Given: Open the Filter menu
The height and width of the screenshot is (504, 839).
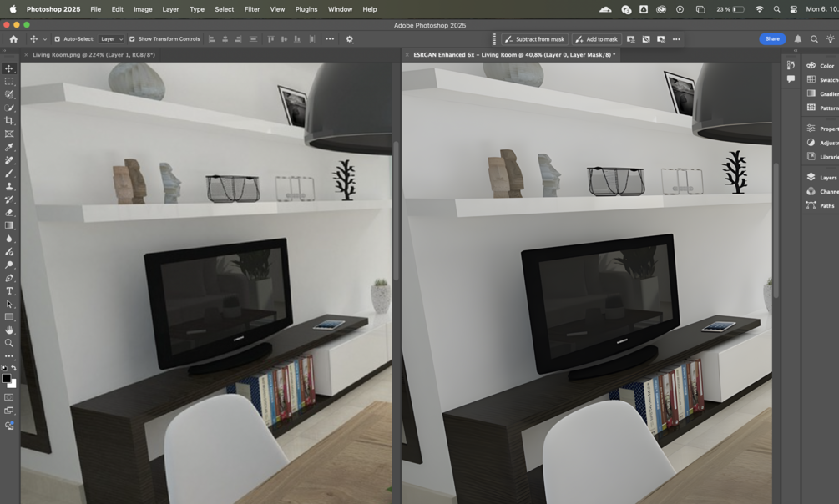Looking at the screenshot, I should pos(252,9).
